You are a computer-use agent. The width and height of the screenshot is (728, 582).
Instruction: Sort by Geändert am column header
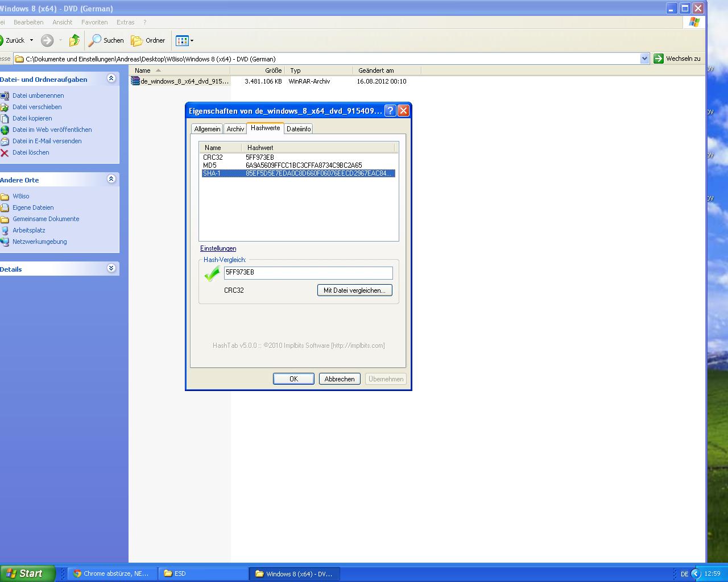tap(387, 70)
